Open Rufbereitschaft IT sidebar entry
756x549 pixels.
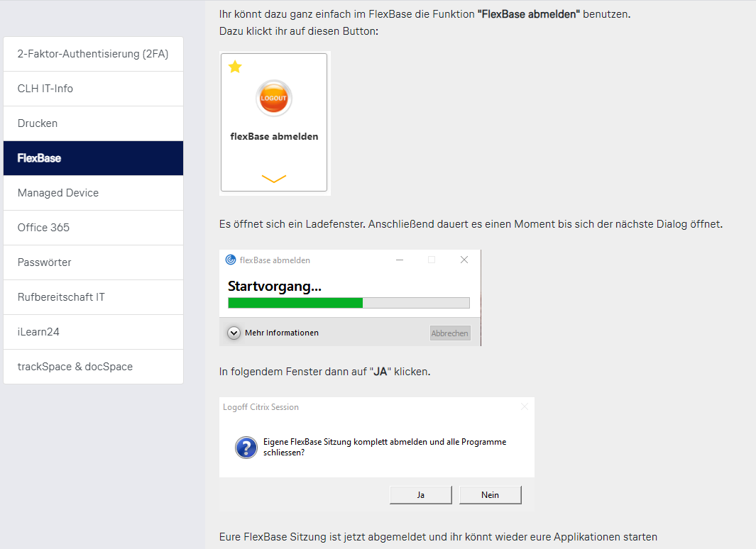(93, 297)
